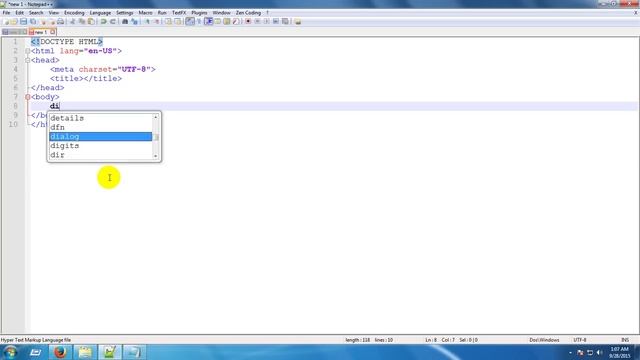Click the rightmost plugin toolbar icon

point(298,21)
